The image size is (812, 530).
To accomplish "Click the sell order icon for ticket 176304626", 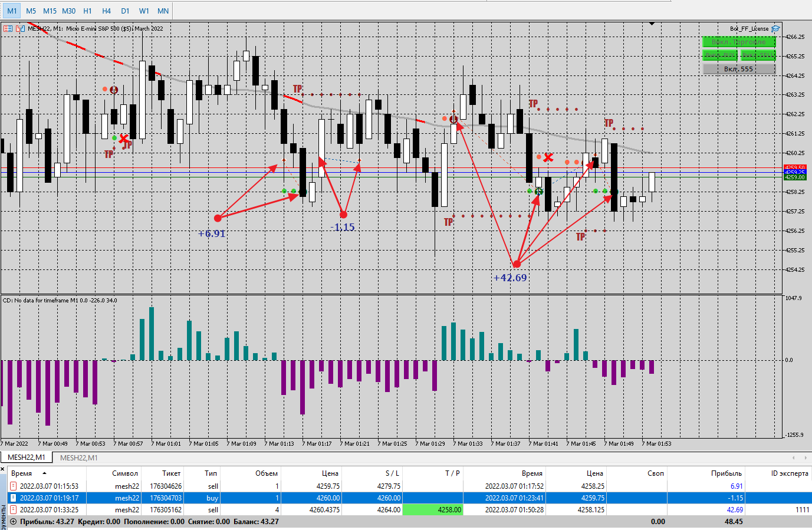I will click(13, 486).
